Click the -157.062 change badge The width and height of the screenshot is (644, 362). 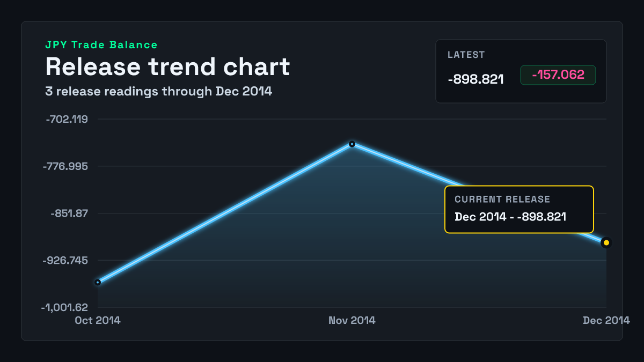point(558,75)
